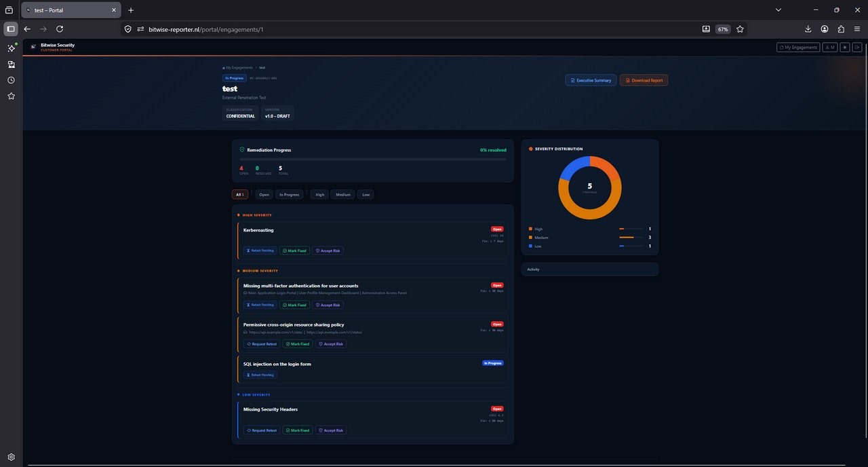
Task: Click the logout icon in portal header
Action: pos(857,48)
